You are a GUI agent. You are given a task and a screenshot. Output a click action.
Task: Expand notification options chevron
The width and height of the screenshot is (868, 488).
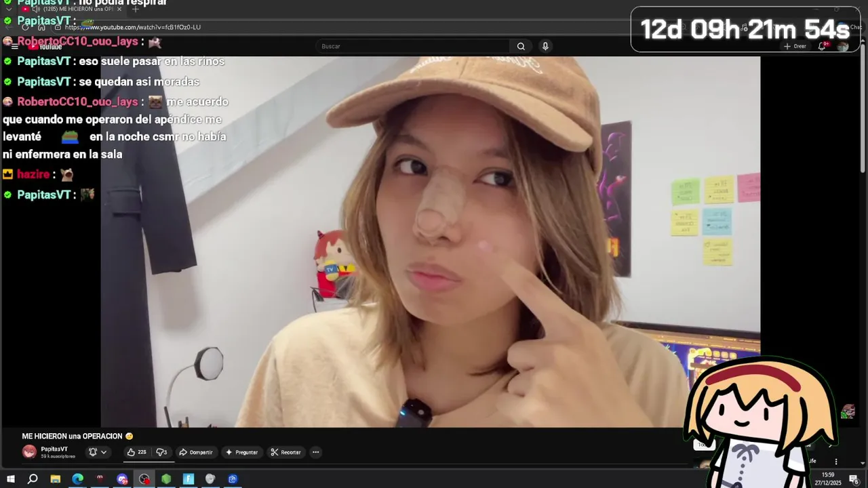point(104,452)
